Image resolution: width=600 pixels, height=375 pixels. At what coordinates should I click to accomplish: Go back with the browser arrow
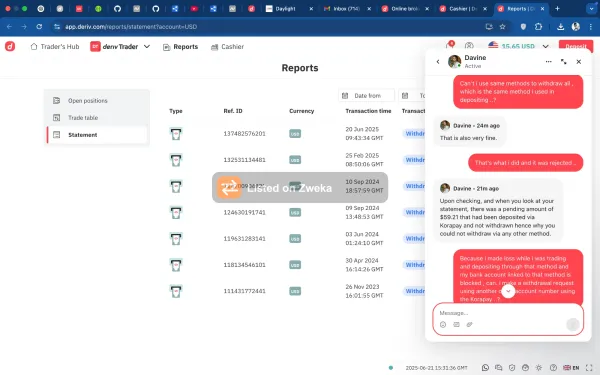tap(9, 26)
